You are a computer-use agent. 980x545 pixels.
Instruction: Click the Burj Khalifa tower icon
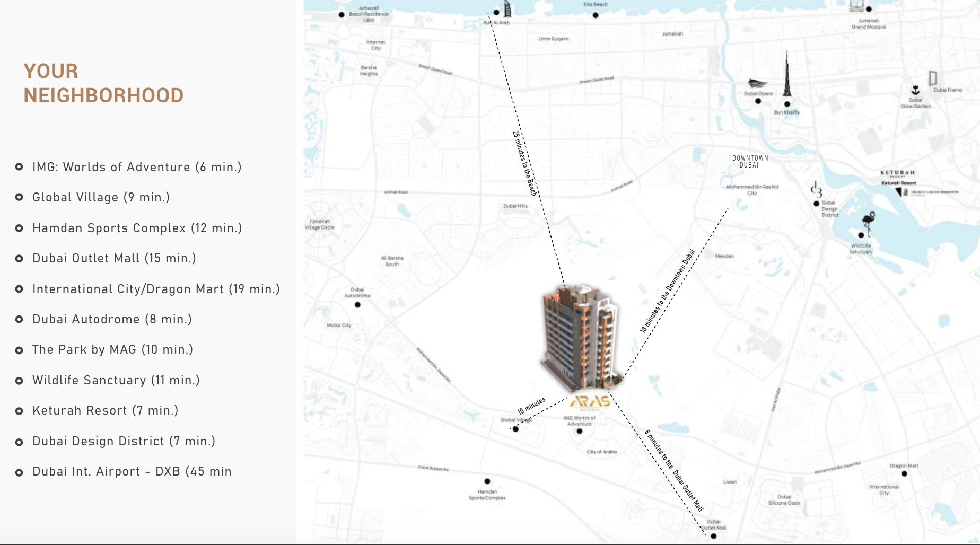click(x=787, y=74)
